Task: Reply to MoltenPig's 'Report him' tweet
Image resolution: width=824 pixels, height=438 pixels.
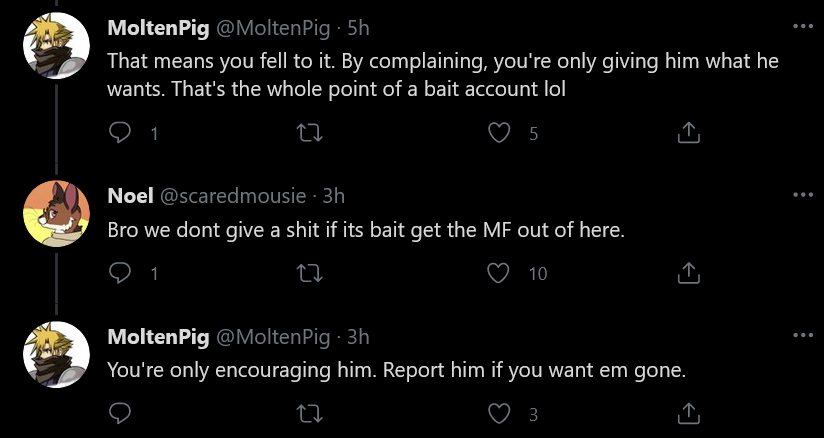Action: click(x=119, y=414)
